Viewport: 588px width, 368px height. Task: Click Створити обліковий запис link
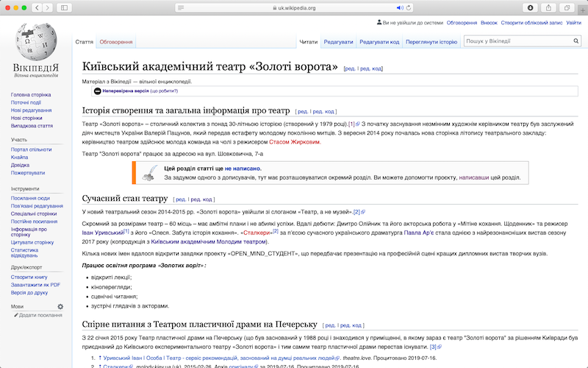(531, 23)
